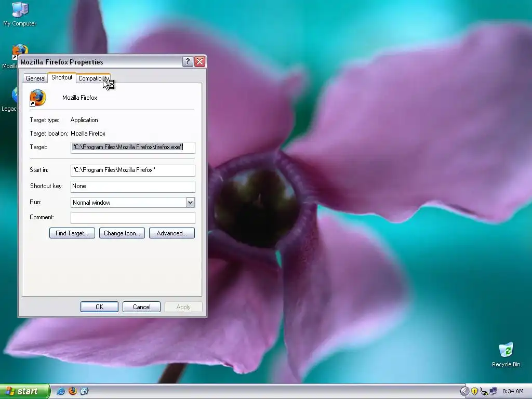The height and width of the screenshot is (399, 532).
Task: Click the Shortcut key field
Action: pos(132,187)
